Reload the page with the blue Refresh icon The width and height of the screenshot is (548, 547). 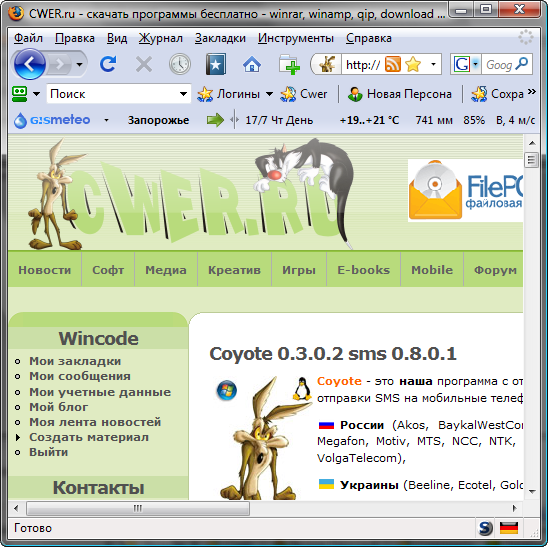point(108,64)
